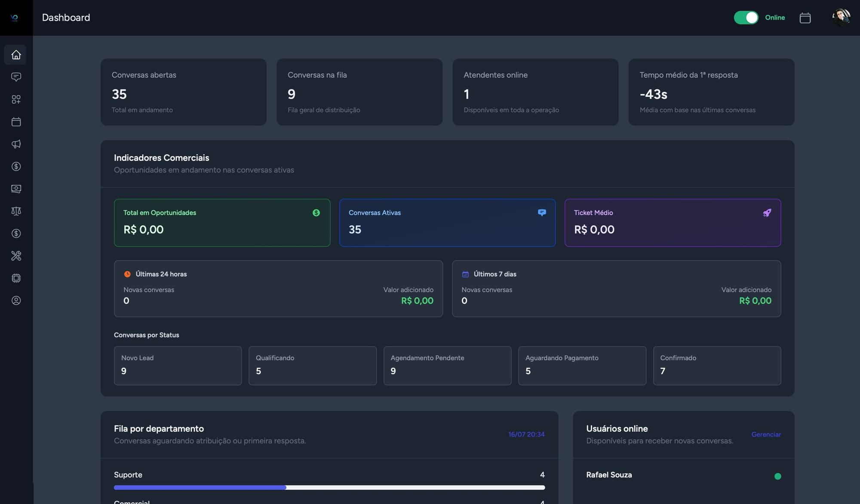Screen dimensions: 860x504
Task: Click R$ 0,00 Valor adicionado in Últimos 7 dias
Action: pyautogui.click(x=755, y=301)
